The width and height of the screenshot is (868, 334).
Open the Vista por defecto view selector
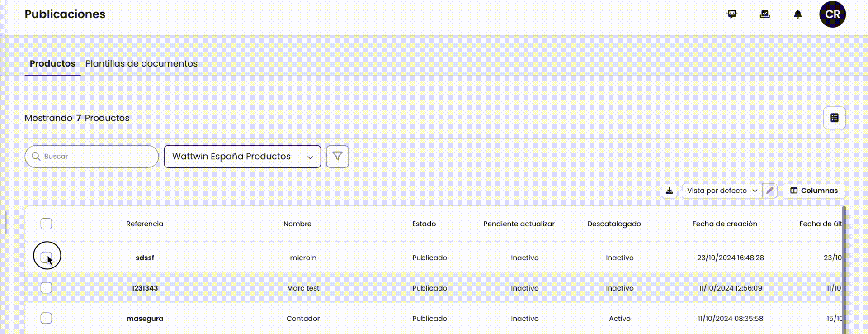coord(722,191)
